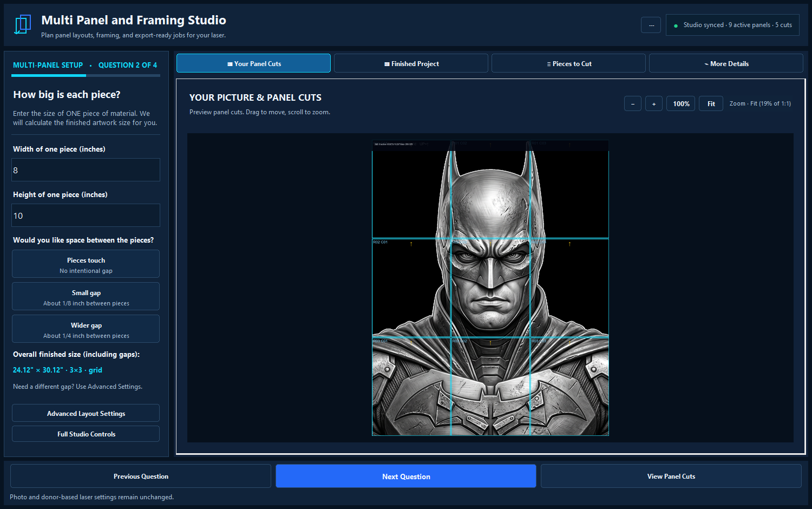
Task: Click the R02 C01 panel label
Action: tap(380, 242)
